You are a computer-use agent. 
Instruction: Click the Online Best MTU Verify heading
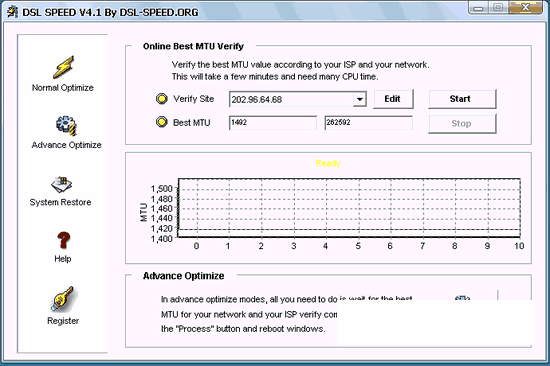click(193, 46)
